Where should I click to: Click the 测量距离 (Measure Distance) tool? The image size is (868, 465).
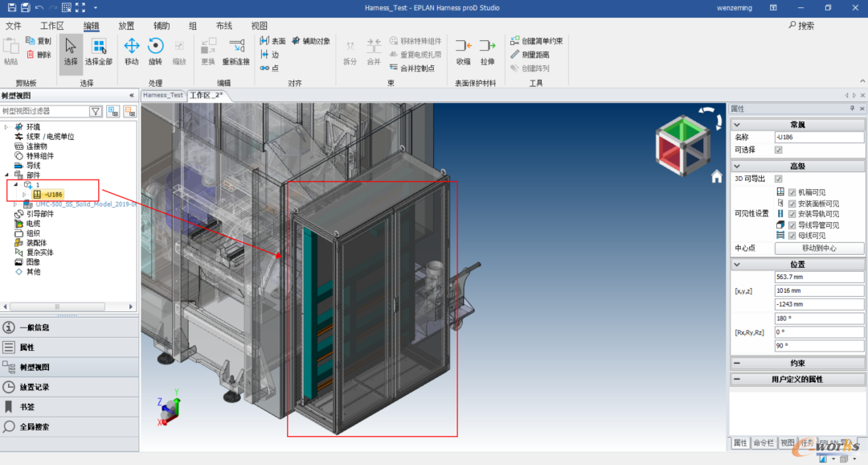click(x=530, y=55)
